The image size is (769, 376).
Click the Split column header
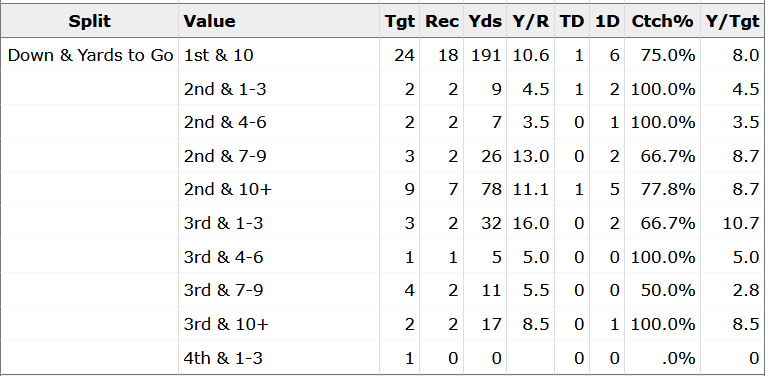tap(90, 21)
